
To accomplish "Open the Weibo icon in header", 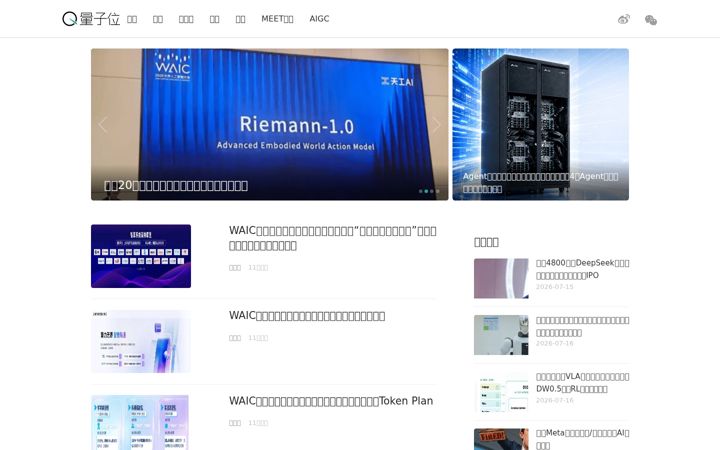I will 624,19.
